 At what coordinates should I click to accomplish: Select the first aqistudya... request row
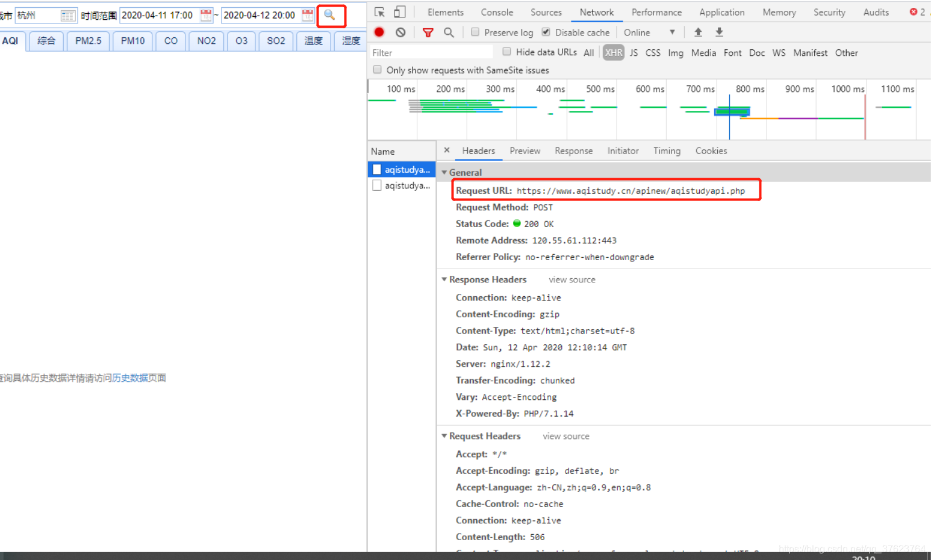coord(402,170)
